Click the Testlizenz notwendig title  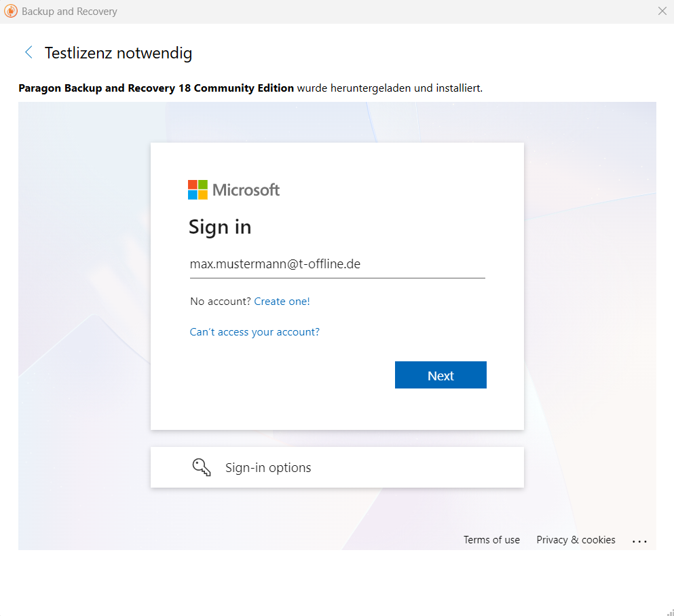[x=118, y=53]
